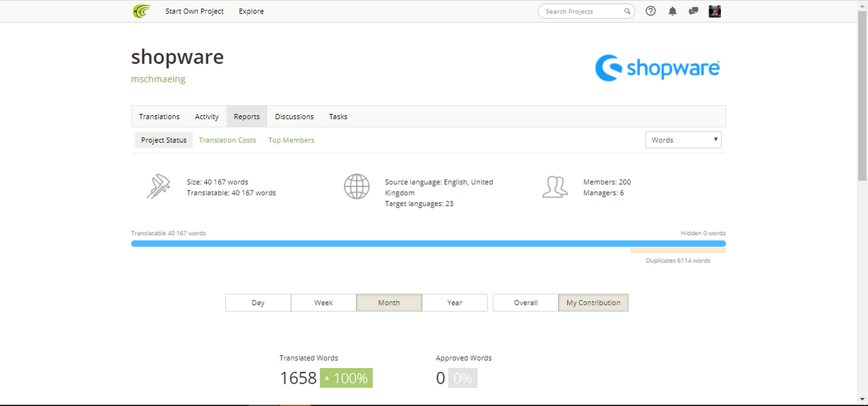Click the shopware brand logo

(x=657, y=68)
